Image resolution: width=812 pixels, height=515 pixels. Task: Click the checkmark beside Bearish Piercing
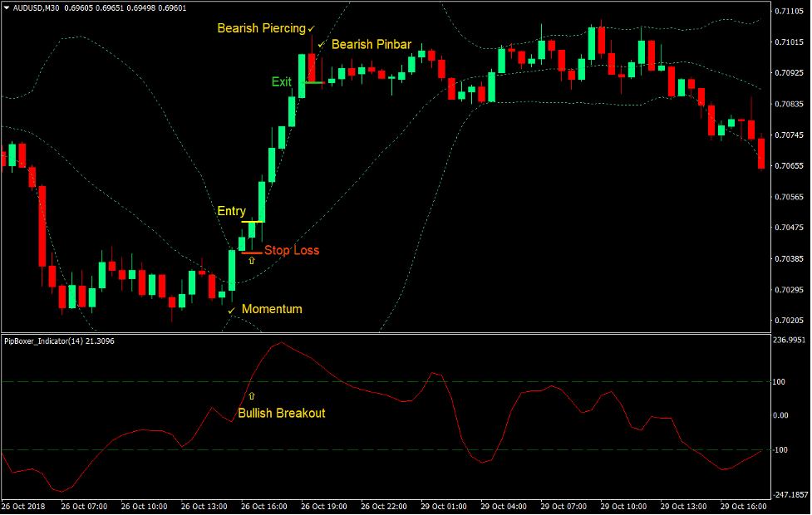coord(312,27)
